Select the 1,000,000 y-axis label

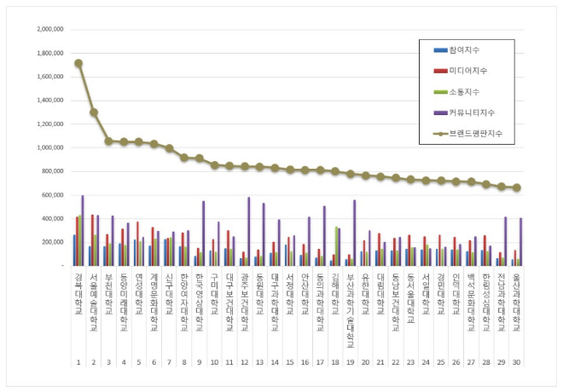click(x=49, y=147)
